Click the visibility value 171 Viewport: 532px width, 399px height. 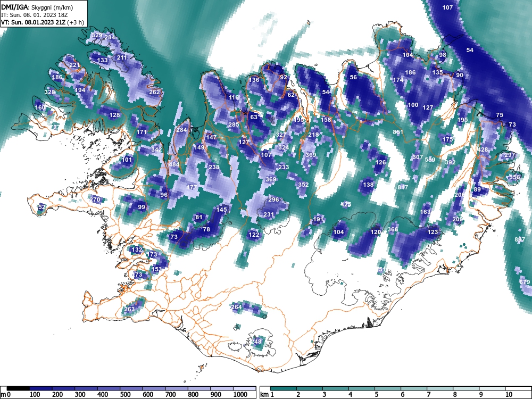coord(142,132)
